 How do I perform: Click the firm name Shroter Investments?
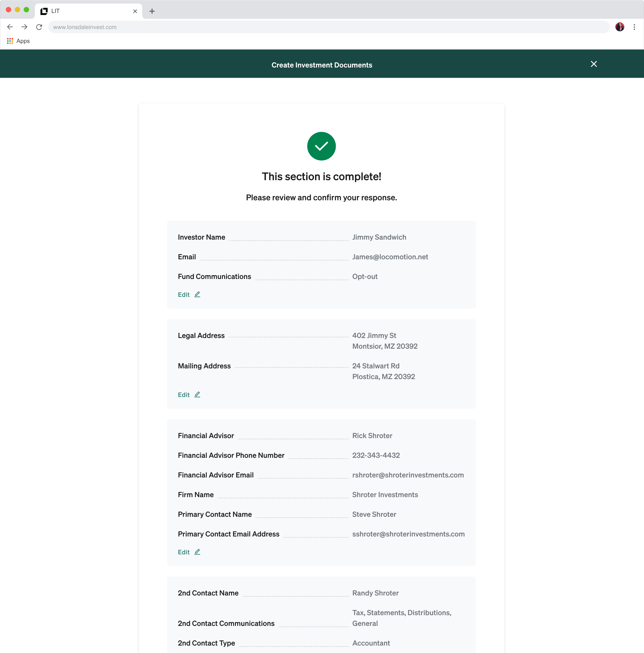385,494
